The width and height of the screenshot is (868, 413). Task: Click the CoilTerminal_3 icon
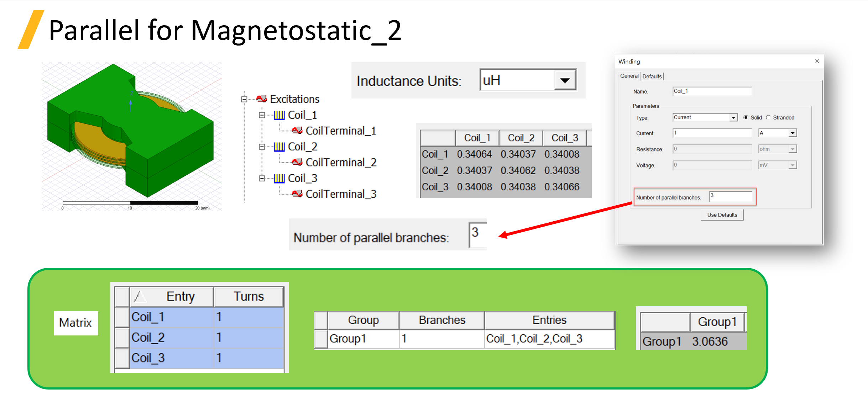click(297, 194)
